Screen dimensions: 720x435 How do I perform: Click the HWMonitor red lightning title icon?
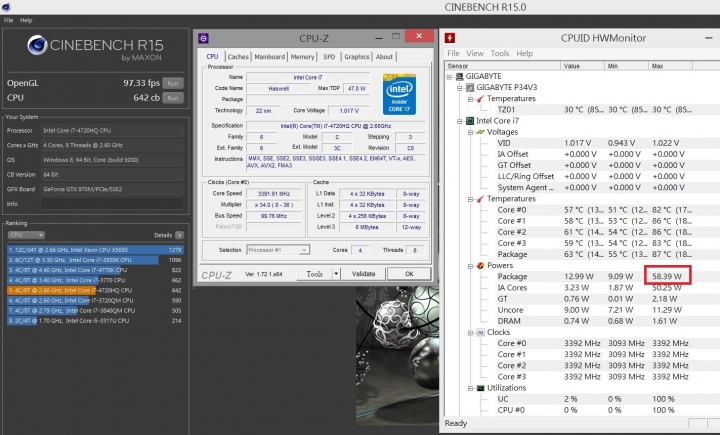coord(452,38)
